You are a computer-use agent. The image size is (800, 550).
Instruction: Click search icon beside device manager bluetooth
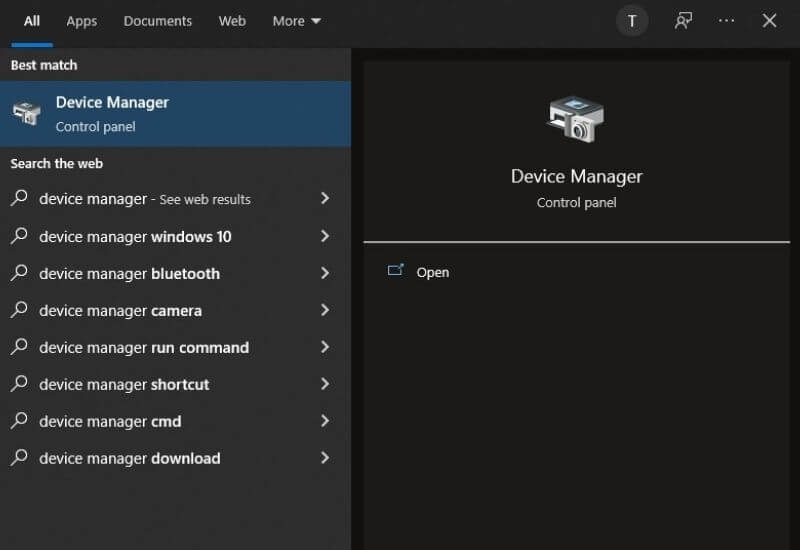[19, 273]
